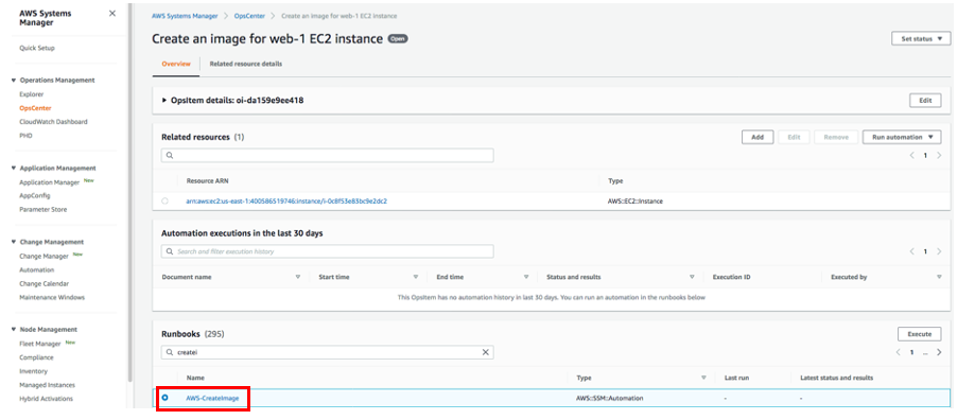Go to previous page of Automation executions
Image resolution: width=977 pixels, height=420 pixels.
(912, 252)
